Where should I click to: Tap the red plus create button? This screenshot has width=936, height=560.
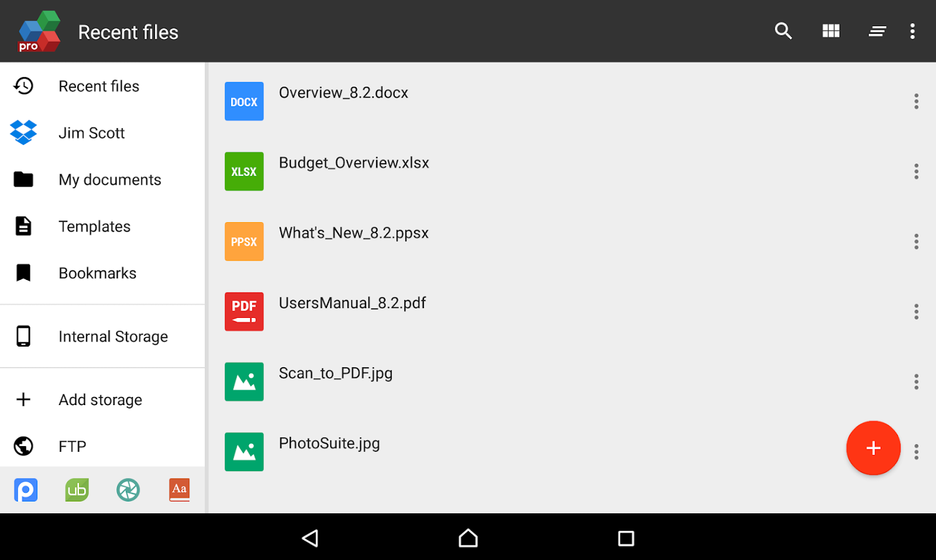pyautogui.click(x=873, y=448)
